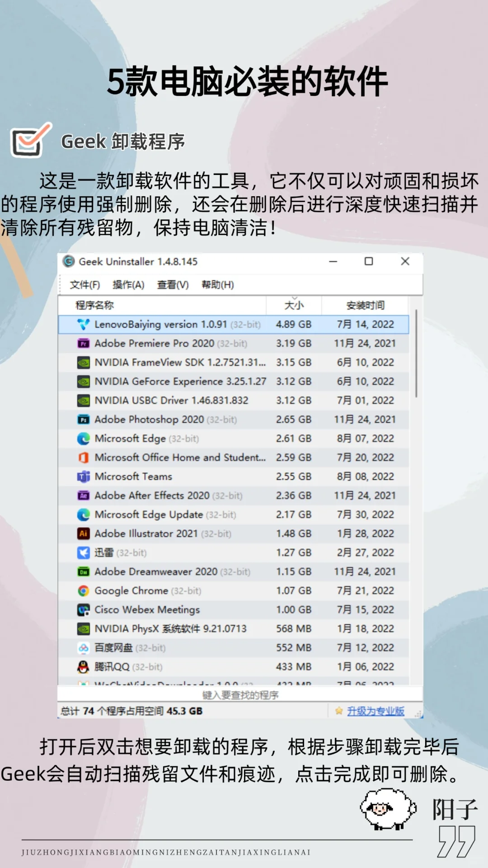Select the Microsoft Edge (32-bit) entry
The image size is (488, 868).
click(x=234, y=439)
